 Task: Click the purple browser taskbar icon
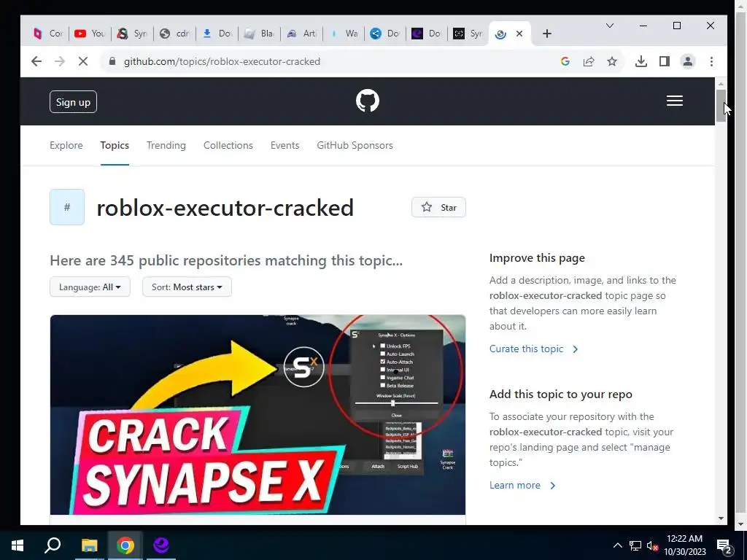(161, 545)
